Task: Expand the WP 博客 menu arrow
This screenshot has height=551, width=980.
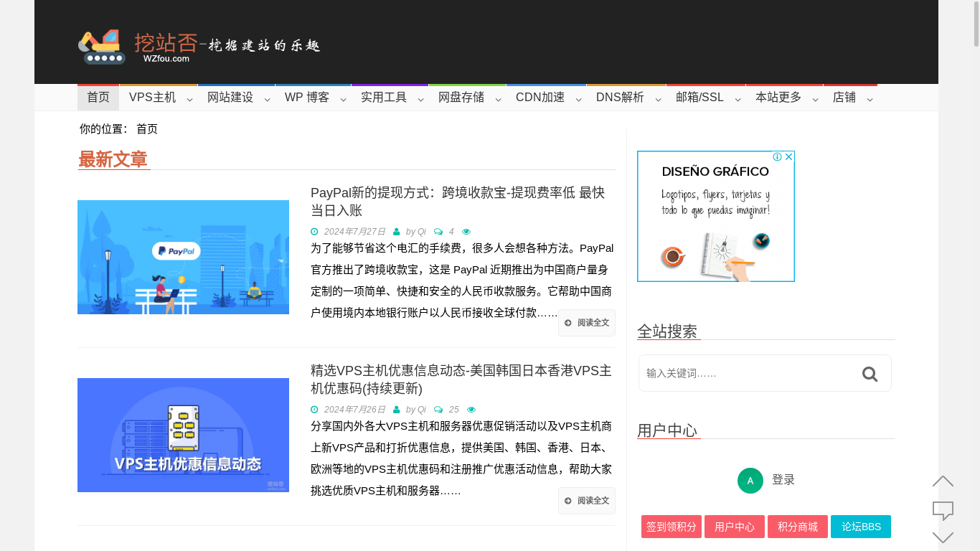Action: 343,99
